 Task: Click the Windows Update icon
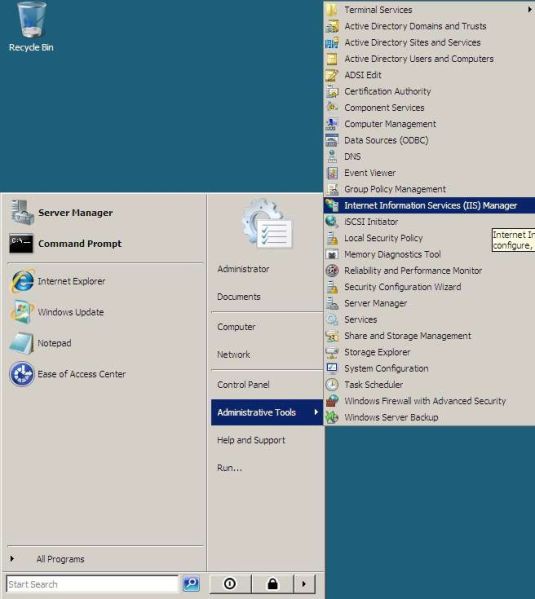[x=22, y=312]
